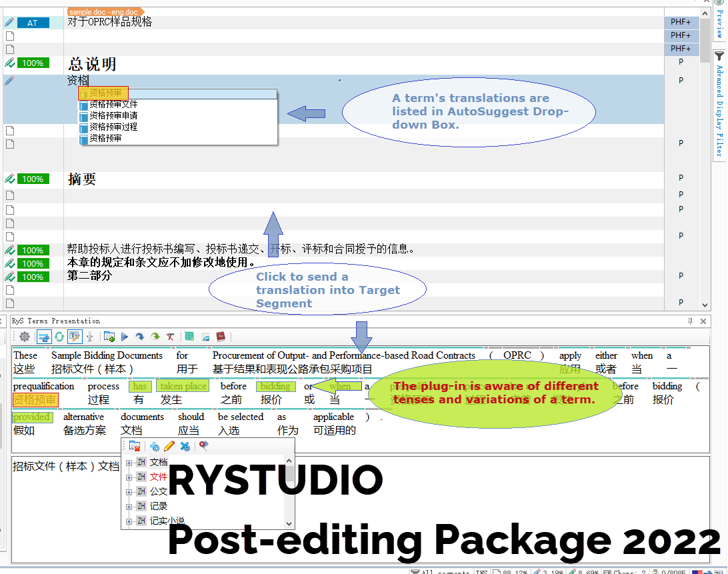Image resolution: width=728 pixels, height=574 pixels.
Task: Expand the 公文 tree entry
Action: click(129, 492)
